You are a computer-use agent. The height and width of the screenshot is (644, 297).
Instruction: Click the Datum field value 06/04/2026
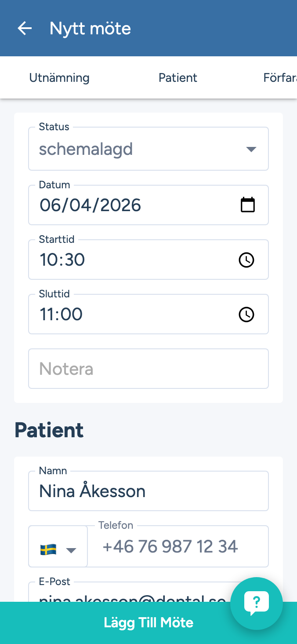click(132, 205)
